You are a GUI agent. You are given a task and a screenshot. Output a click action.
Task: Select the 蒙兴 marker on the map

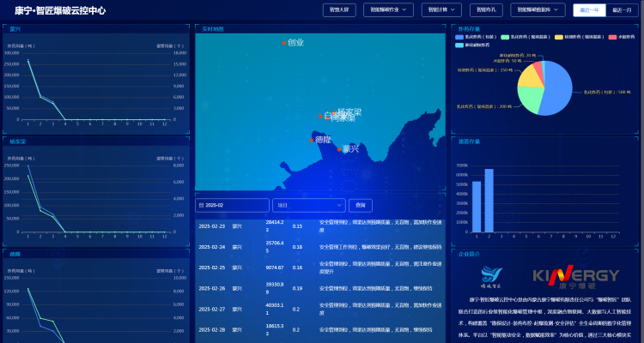(x=339, y=148)
